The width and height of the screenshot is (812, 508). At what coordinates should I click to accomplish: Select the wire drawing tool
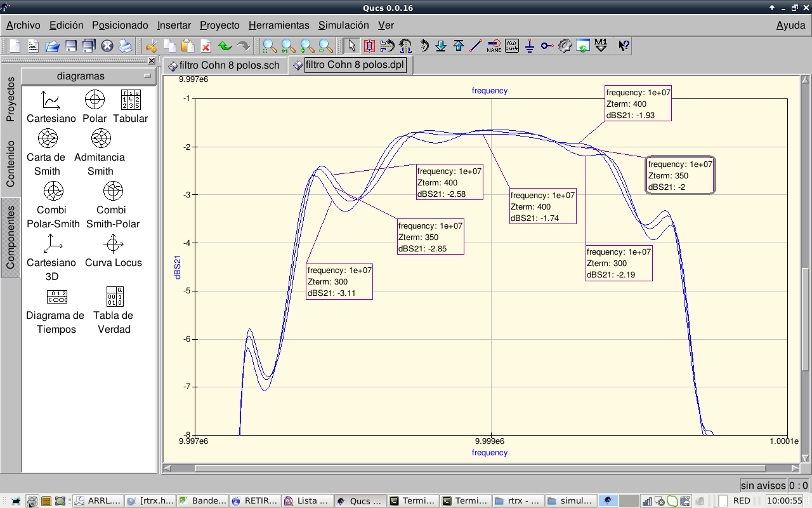476,46
